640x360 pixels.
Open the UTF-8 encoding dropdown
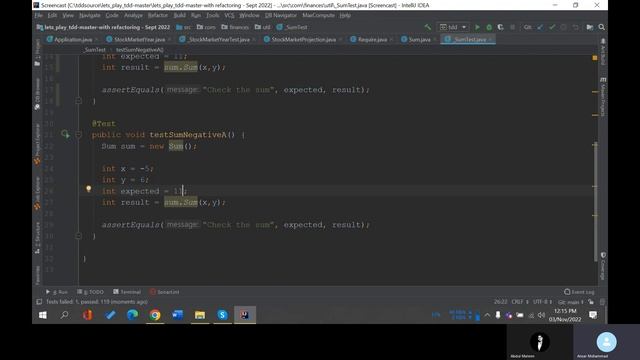[x=542, y=302]
